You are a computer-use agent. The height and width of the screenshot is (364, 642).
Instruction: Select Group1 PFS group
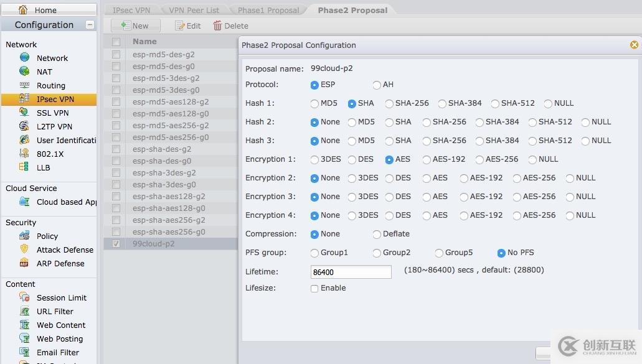pyautogui.click(x=314, y=253)
